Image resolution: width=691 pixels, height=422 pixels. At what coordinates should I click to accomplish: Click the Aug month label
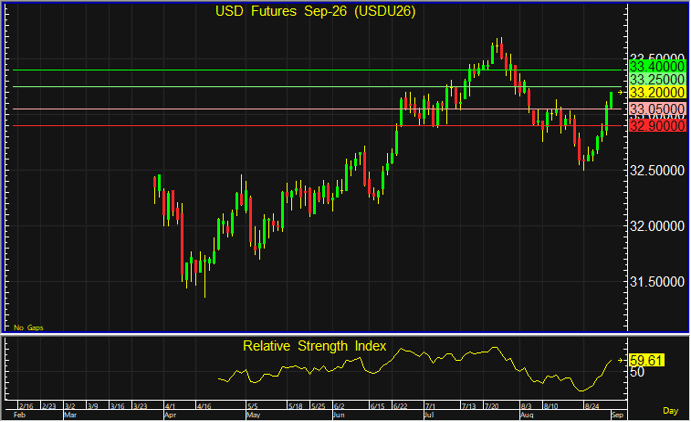tap(527, 415)
